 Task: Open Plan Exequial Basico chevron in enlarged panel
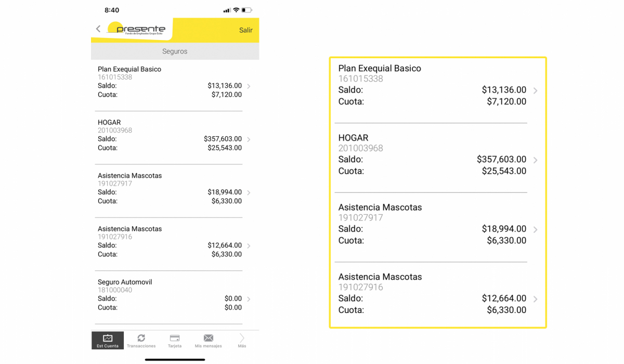tap(536, 90)
